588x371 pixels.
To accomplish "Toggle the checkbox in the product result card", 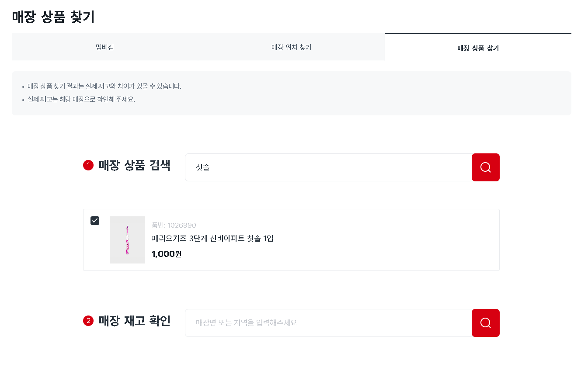I will [95, 221].
